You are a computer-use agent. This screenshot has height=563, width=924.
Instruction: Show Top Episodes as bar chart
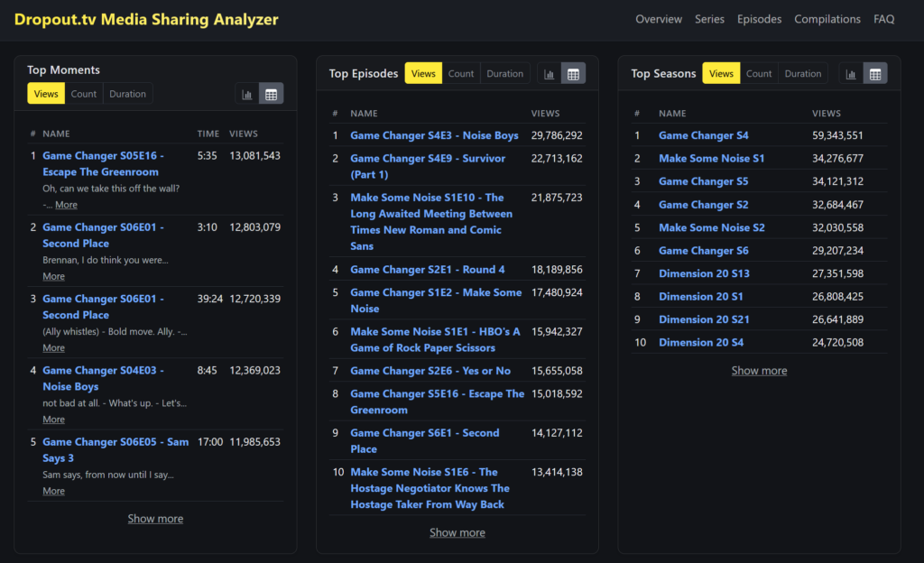[550, 74]
